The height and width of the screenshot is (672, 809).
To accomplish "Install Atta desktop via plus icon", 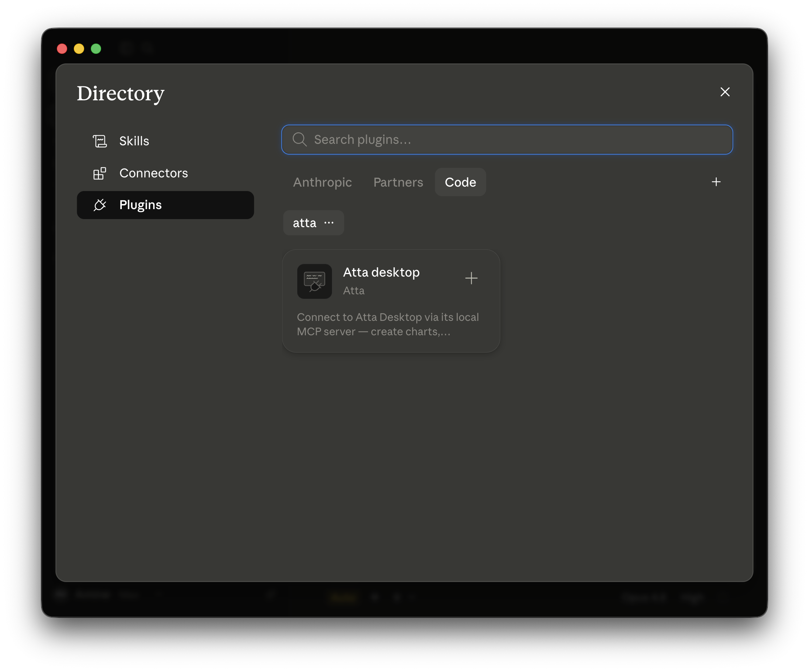I will click(471, 278).
